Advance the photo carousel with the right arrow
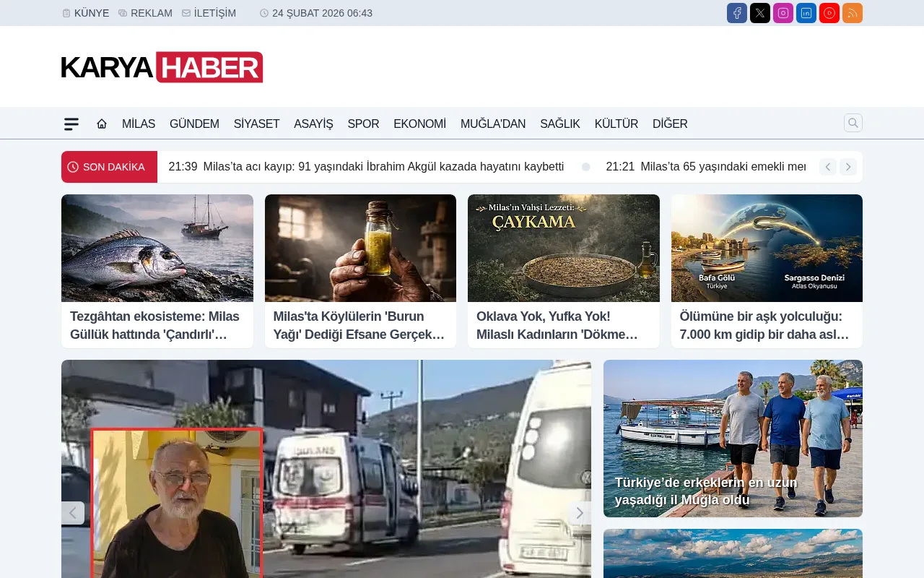924x578 pixels. 580,513
